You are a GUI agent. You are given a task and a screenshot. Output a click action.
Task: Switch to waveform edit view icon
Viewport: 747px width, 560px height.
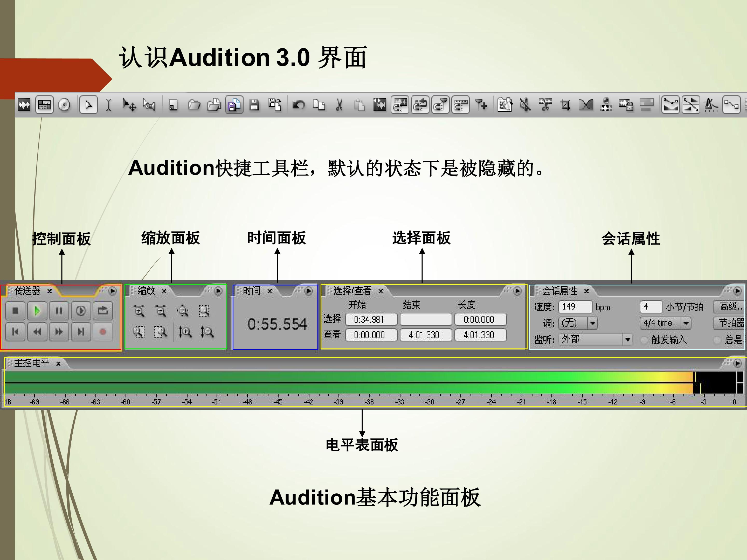[24, 105]
